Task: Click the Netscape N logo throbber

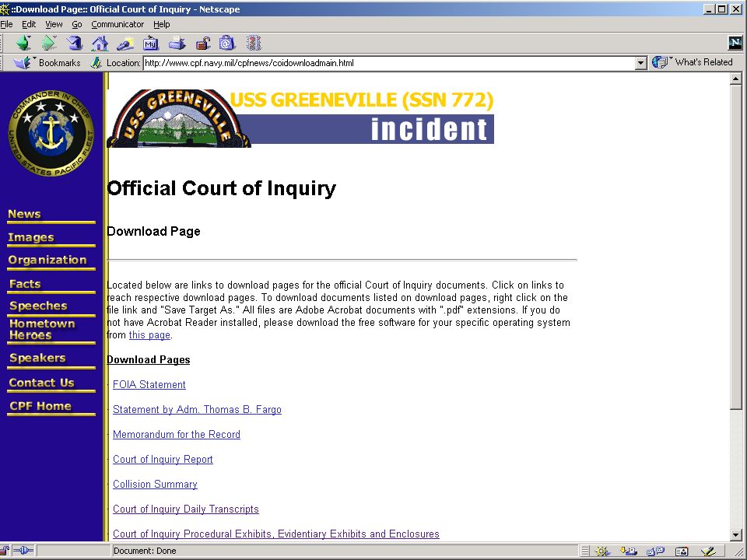Action: [x=735, y=43]
